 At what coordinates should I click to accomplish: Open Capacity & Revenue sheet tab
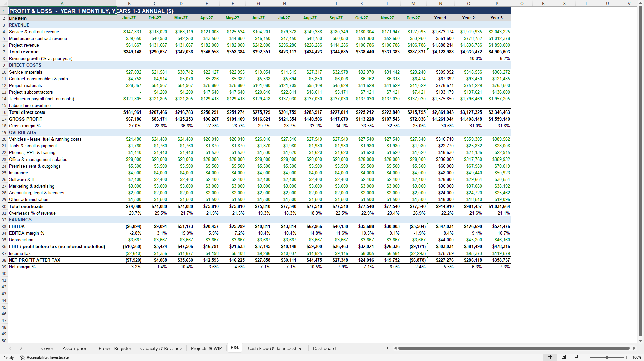coord(161,348)
